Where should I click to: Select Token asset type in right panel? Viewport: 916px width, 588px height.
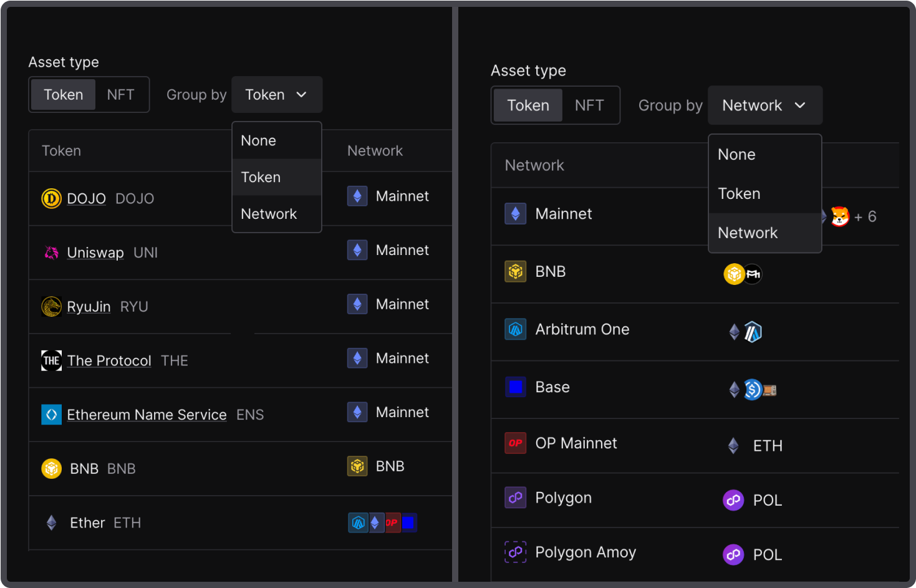528,105
